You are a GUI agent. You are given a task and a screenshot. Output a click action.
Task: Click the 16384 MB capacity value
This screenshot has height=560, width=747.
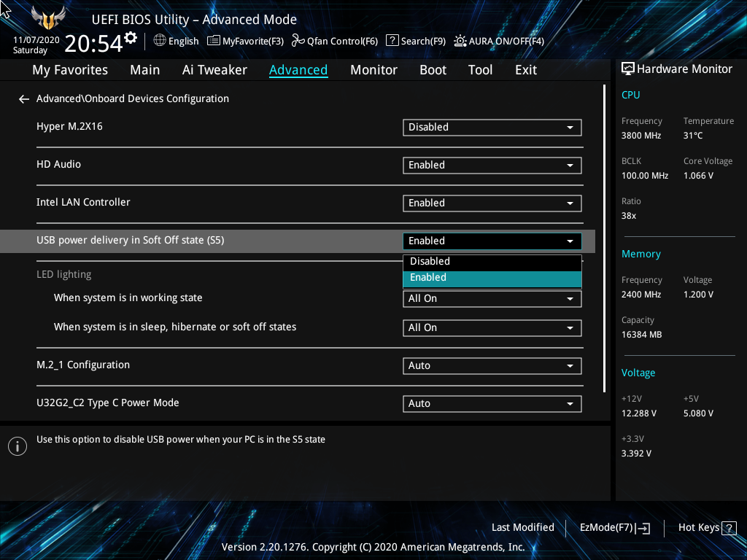641,335
